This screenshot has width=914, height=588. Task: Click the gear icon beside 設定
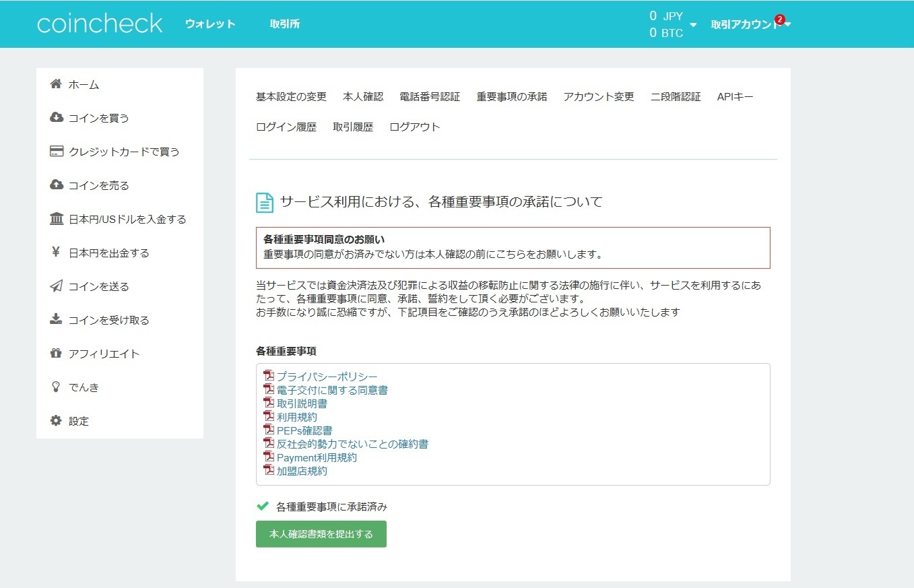(x=56, y=421)
